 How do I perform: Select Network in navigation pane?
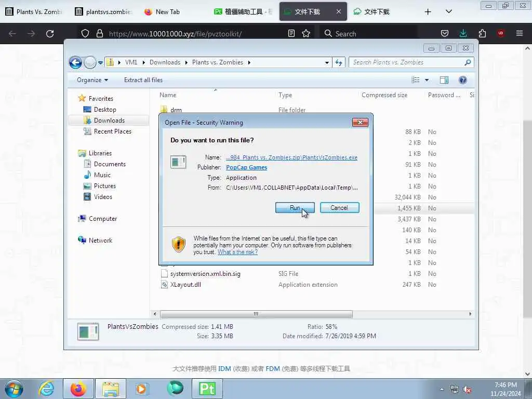click(100, 241)
